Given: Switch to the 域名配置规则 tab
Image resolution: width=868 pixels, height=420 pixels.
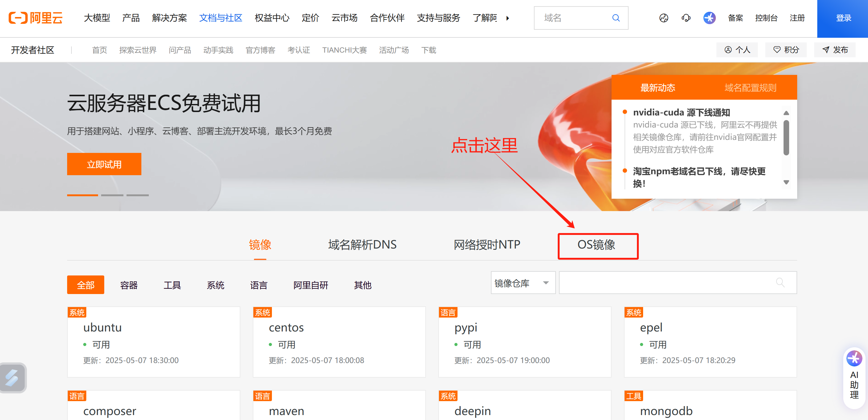Looking at the screenshot, I should pos(750,88).
